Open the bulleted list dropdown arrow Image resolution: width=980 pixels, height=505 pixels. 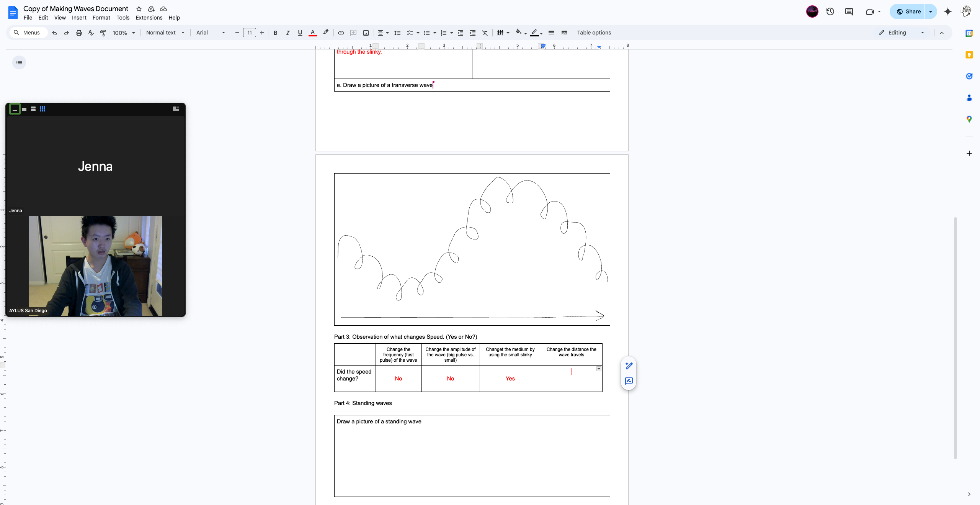pos(434,33)
